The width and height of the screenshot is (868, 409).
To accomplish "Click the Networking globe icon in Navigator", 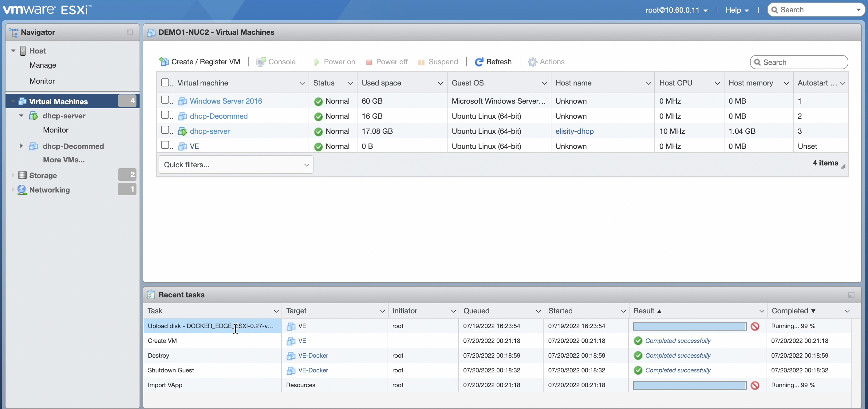I will (x=22, y=190).
